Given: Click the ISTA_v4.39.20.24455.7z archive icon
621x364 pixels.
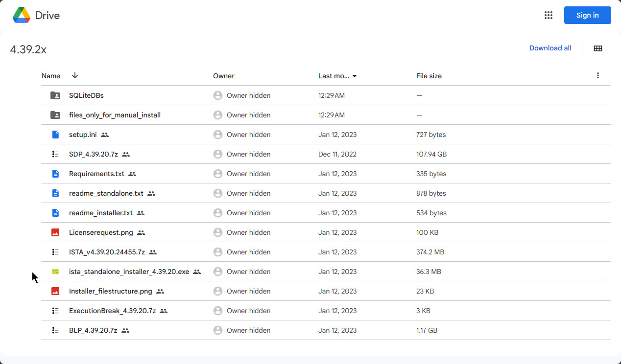Looking at the screenshot, I should 55,252.
